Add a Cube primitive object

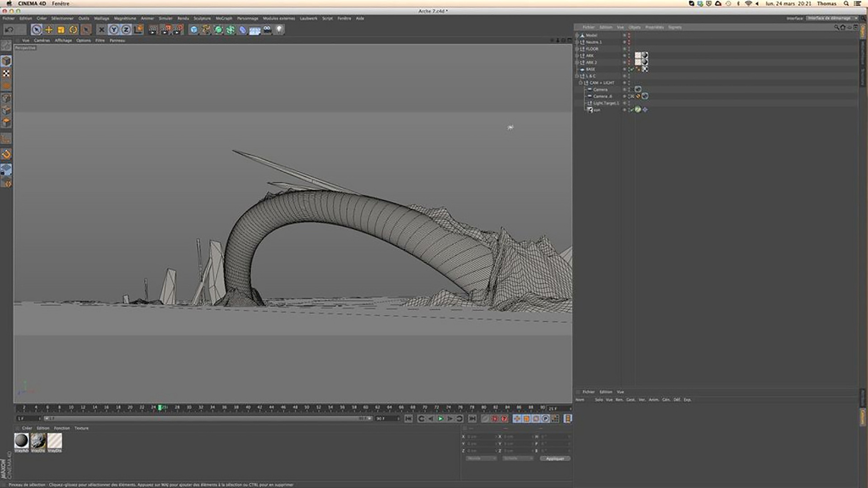[194, 30]
